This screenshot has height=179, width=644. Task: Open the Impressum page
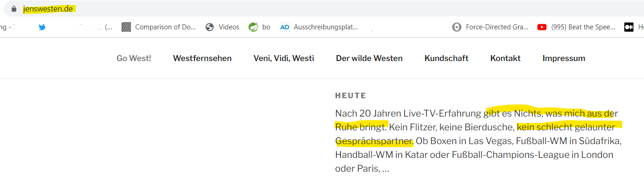564,58
